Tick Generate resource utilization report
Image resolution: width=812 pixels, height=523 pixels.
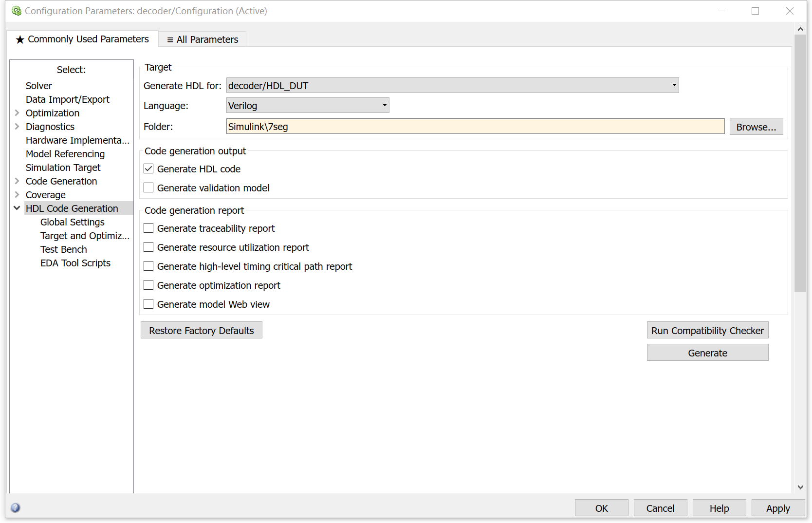point(149,247)
